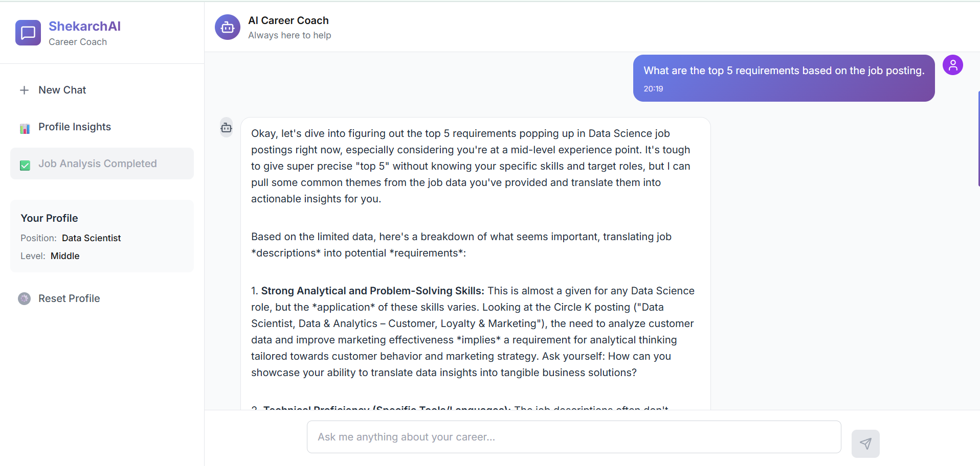Click the ShekarchAI chat bubble logo
The height and width of the screenshot is (466, 980).
point(28,33)
